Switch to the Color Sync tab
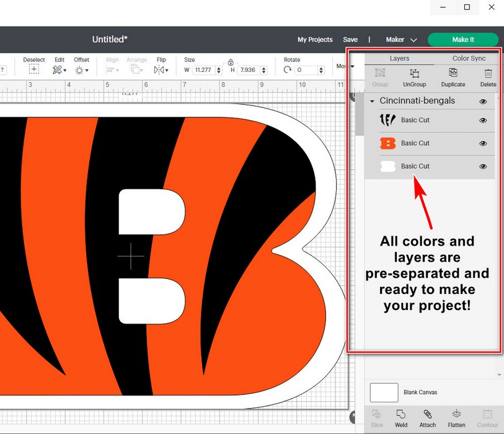Viewport: 504px width, 434px height. point(469,58)
